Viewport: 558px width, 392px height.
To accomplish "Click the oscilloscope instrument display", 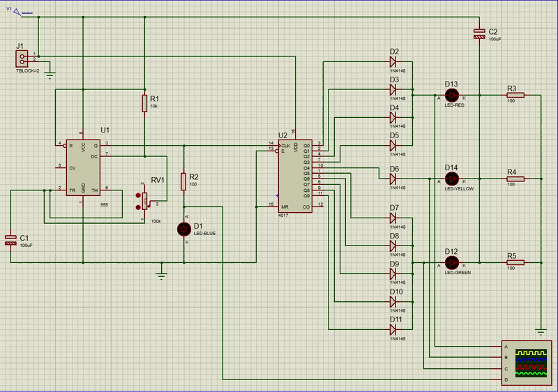I will [x=531, y=363].
